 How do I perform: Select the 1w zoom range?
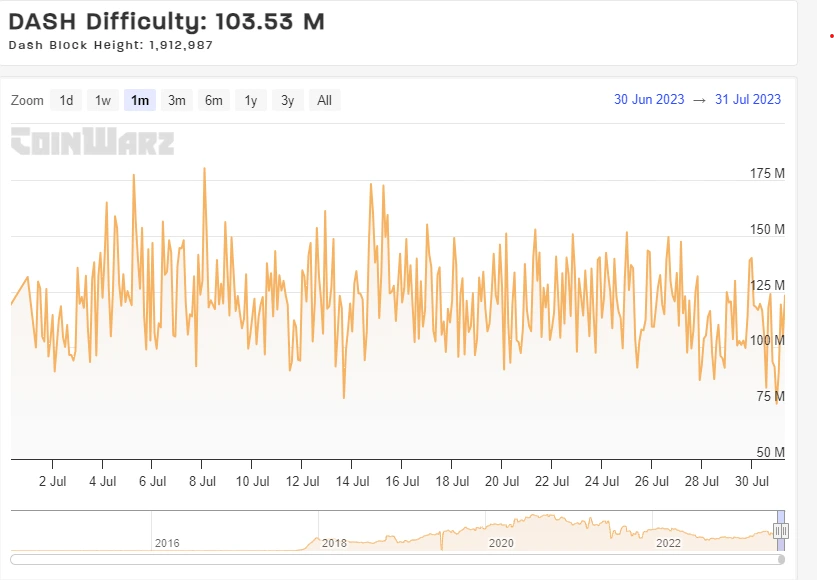coord(103,100)
